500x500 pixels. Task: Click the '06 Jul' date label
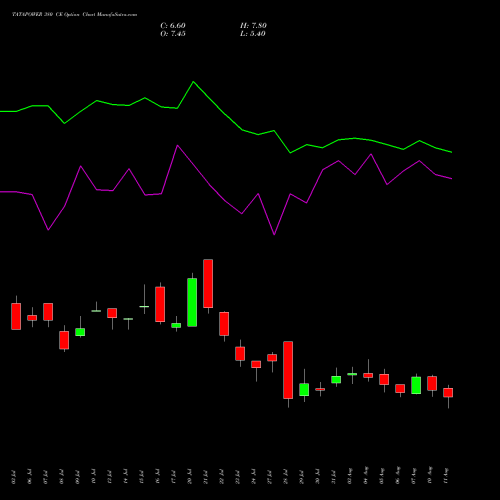pyautogui.click(x=30, y=477)
